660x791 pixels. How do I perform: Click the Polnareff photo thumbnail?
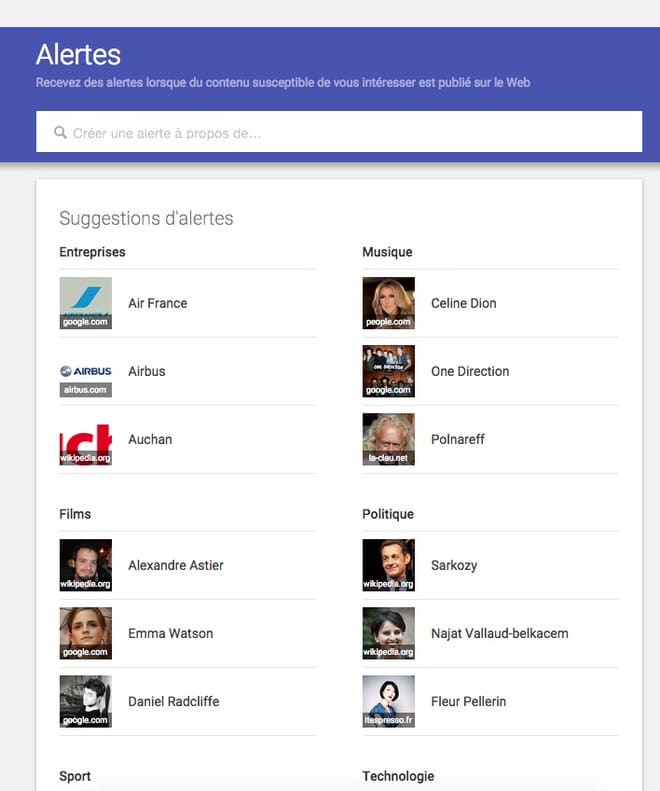pyautogui.click(x=389, y=439)
